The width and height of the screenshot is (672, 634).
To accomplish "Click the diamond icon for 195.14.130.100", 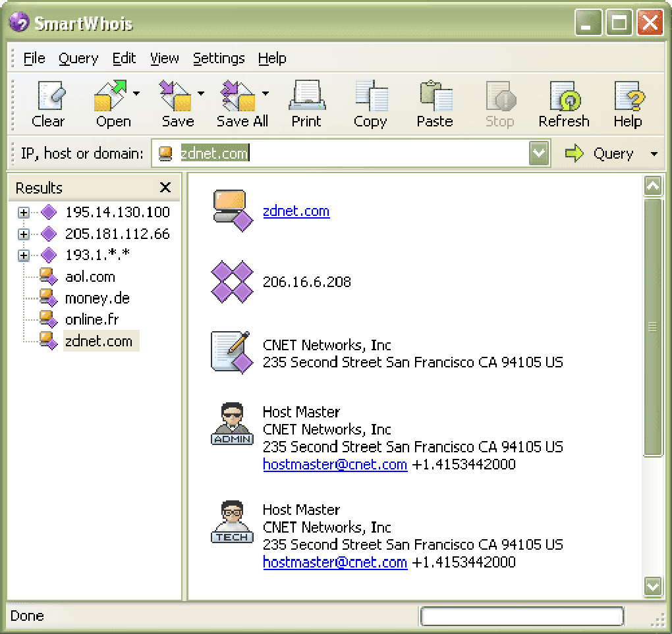I will click(49, 211).
